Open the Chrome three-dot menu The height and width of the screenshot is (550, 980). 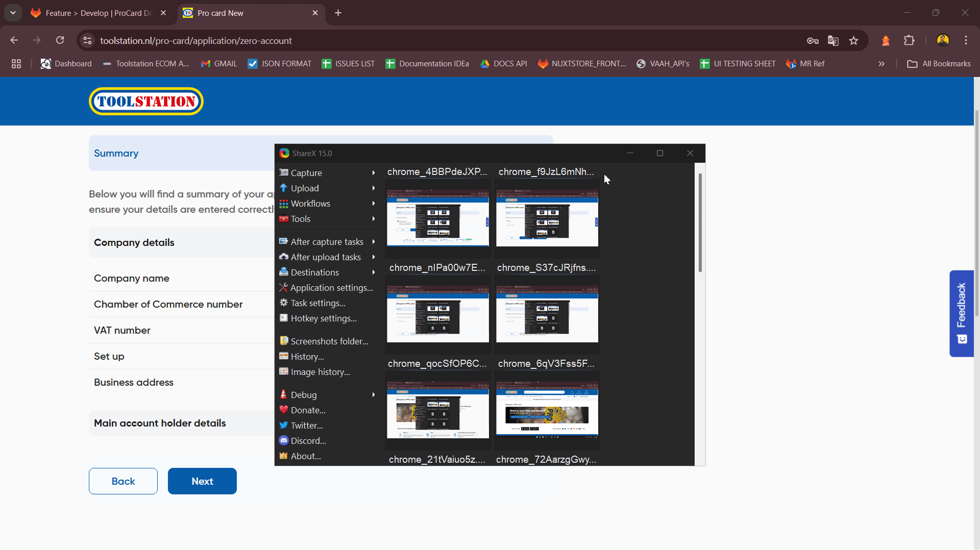pyautogui.click(x=966, y=40)
